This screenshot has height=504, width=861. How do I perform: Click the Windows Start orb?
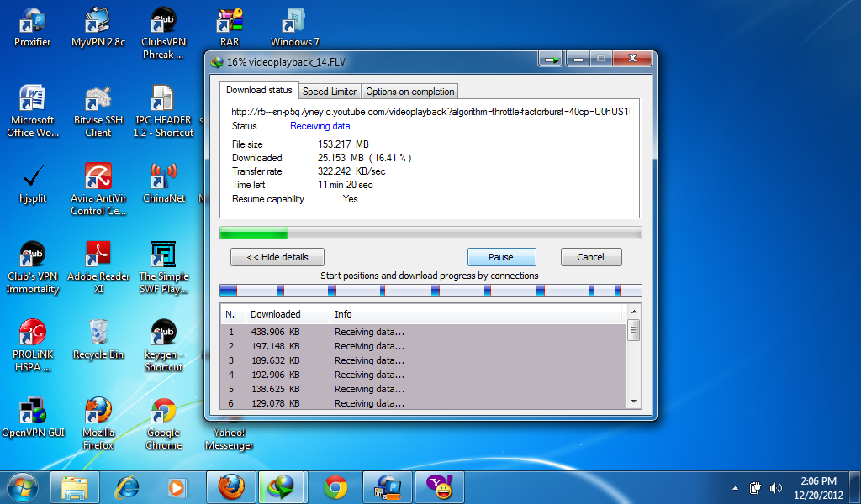tap(22, 487)
